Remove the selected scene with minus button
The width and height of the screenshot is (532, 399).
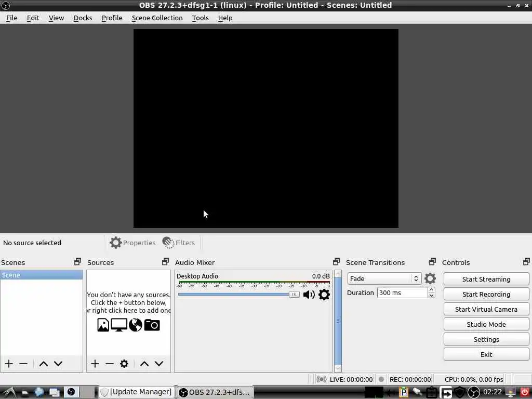click(23, 364)
